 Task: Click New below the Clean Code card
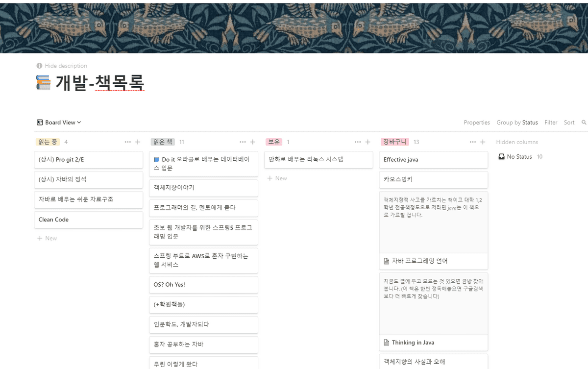(x=47, y=238)
